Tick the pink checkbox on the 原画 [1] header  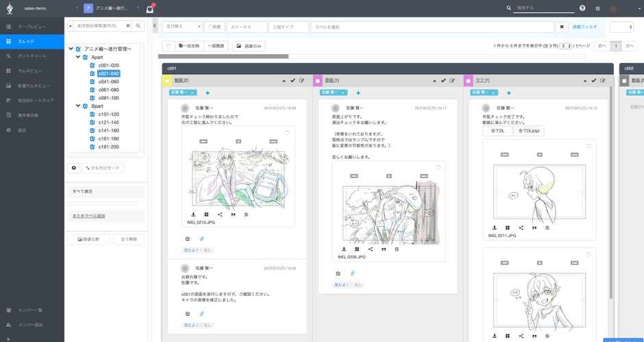click(x=318, y=81)
